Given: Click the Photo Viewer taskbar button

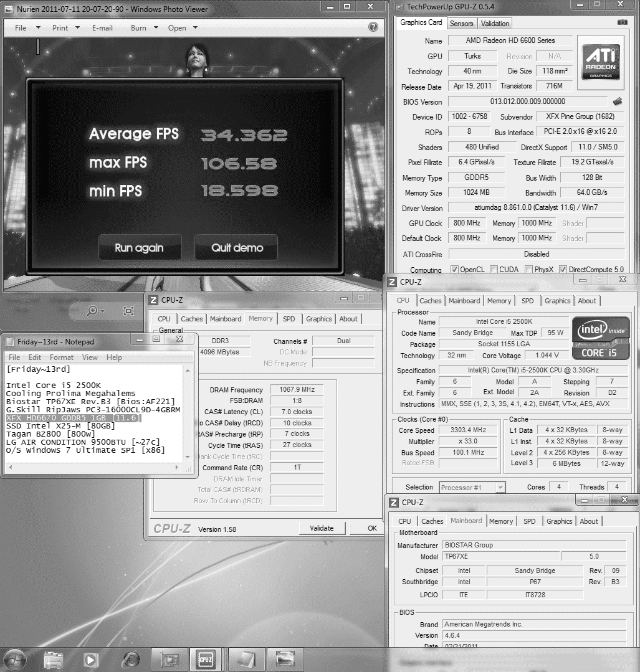Looking at the screenshot, I should click(x=285, y=659).
